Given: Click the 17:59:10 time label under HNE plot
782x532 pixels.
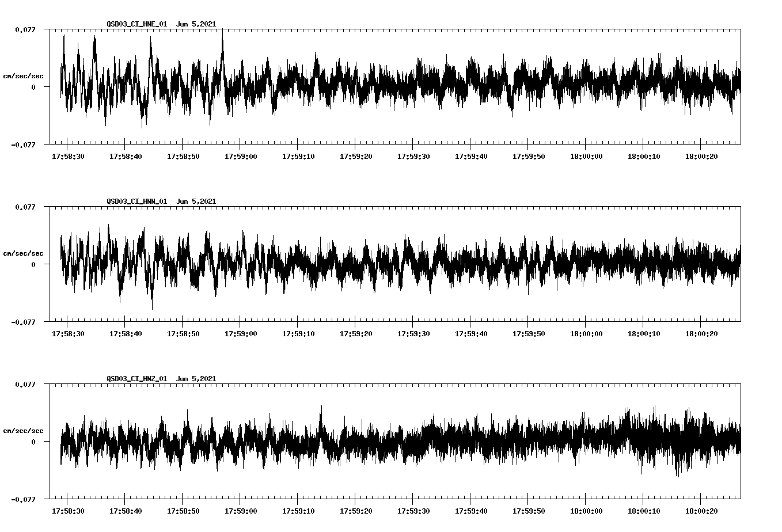Looking at the screenshot, I should [298, 157].
